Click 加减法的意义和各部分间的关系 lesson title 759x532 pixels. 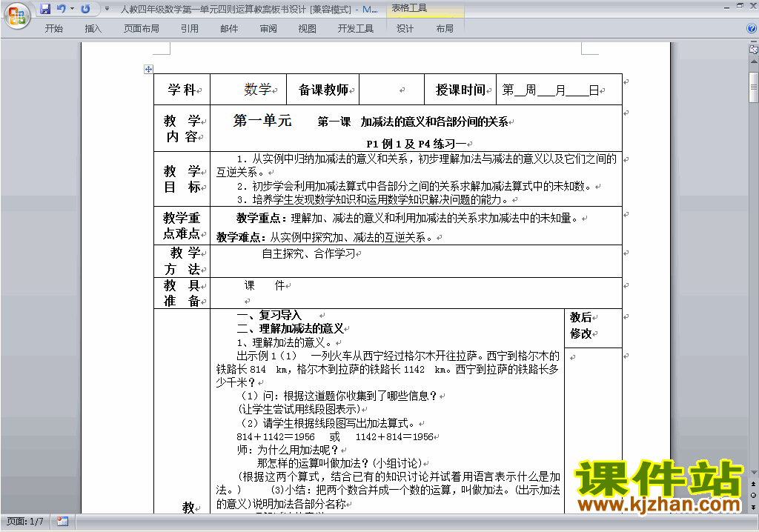point(434,122)
